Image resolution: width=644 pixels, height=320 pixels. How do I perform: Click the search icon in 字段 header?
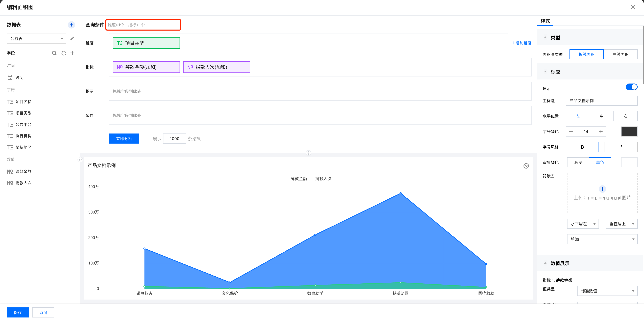coord(54,53)
